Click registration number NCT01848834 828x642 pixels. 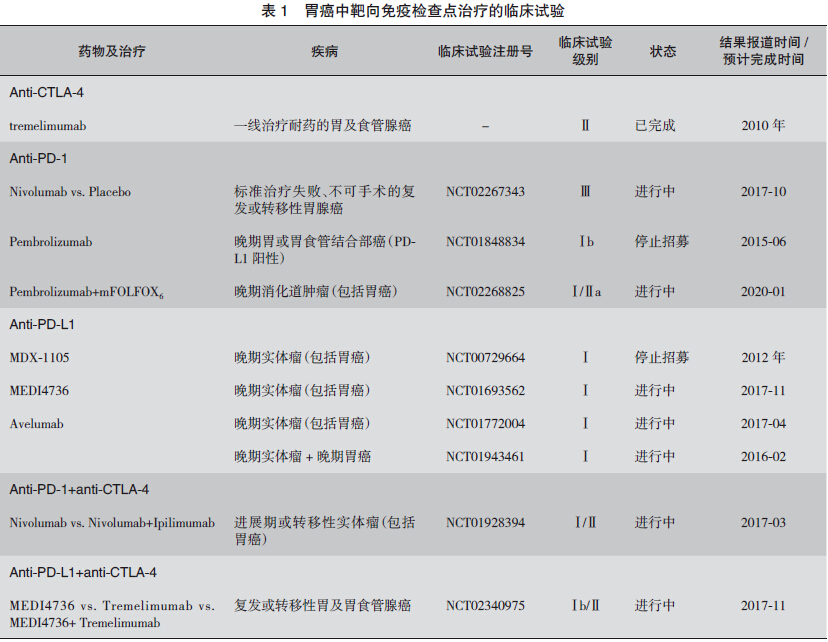point(485,242)
